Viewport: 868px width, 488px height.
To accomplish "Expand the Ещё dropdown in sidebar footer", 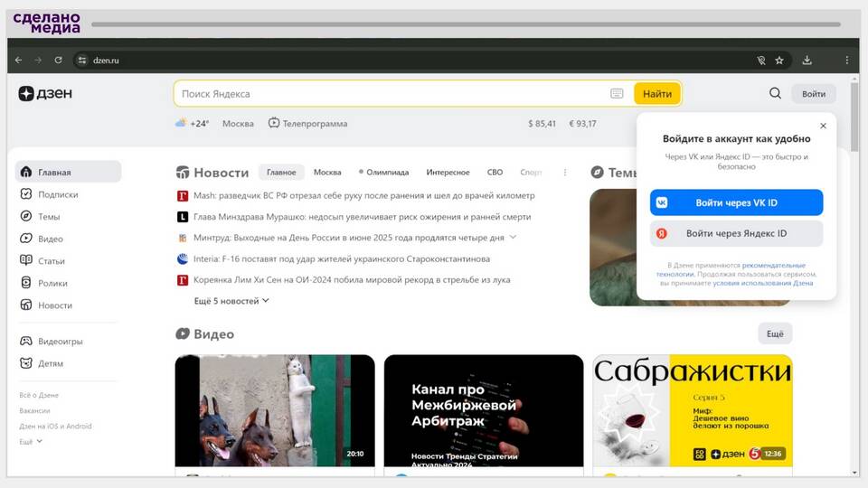I will click(31, 442).
